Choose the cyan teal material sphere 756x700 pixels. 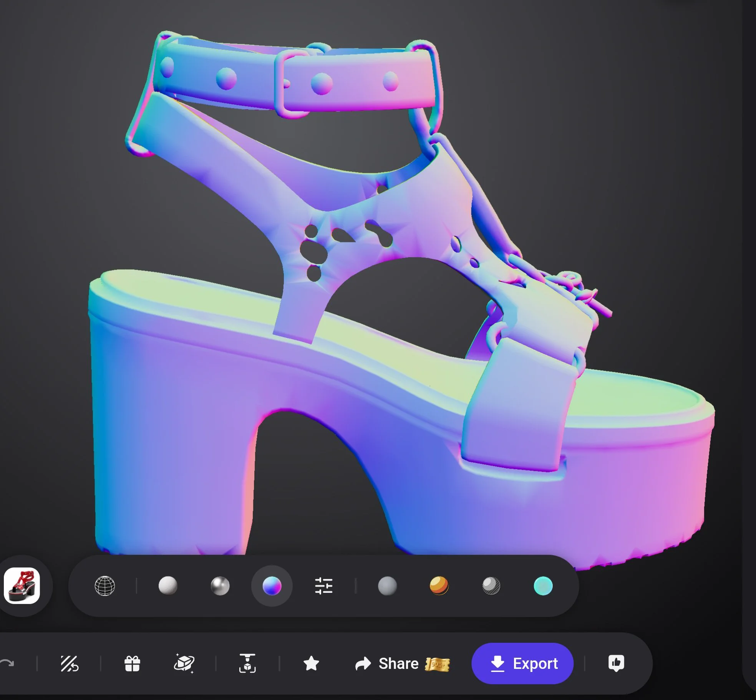(x=543, y=586)
